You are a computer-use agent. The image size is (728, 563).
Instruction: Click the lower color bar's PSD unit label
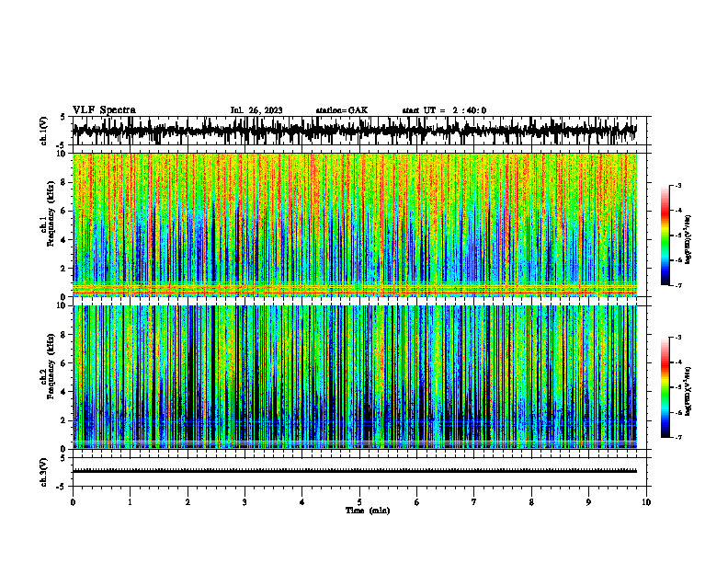(x=688, y=391)
